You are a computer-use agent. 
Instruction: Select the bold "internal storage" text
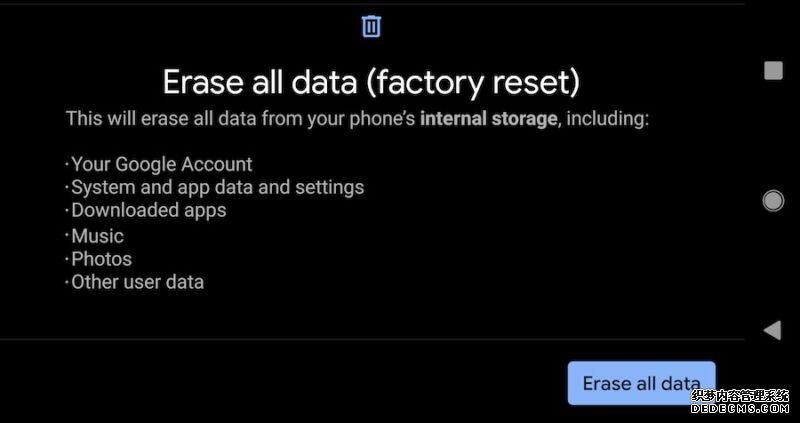(488, 118)
